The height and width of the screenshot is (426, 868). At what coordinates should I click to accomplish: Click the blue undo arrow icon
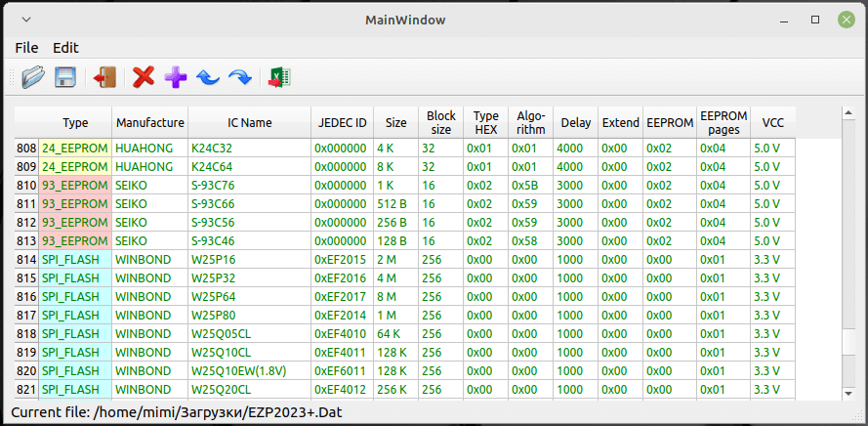(208, 77)
